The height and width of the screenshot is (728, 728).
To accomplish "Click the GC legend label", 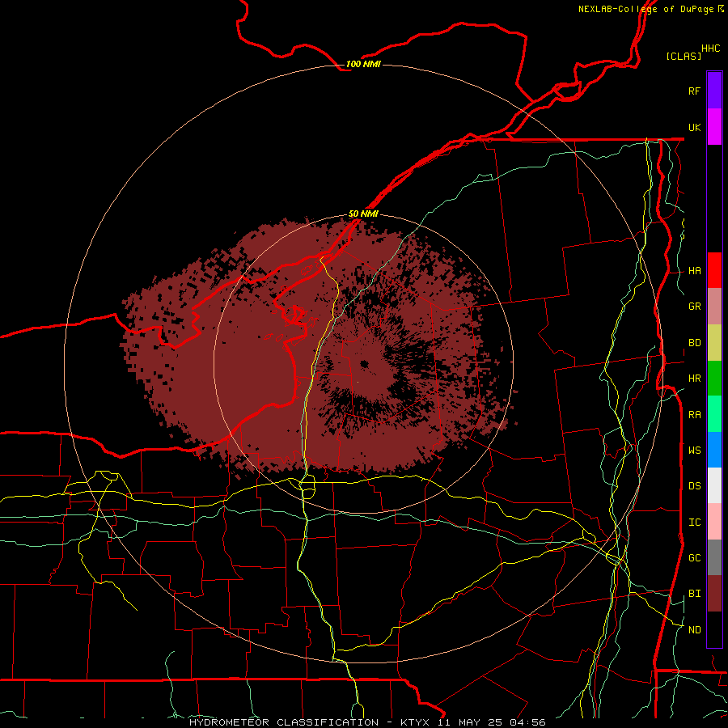I will 694,557.
